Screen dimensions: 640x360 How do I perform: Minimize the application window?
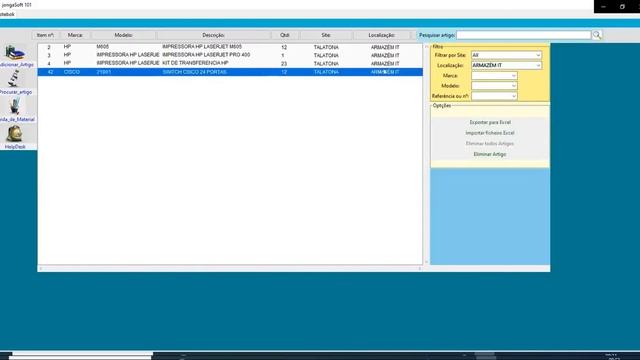coord(603,7)
